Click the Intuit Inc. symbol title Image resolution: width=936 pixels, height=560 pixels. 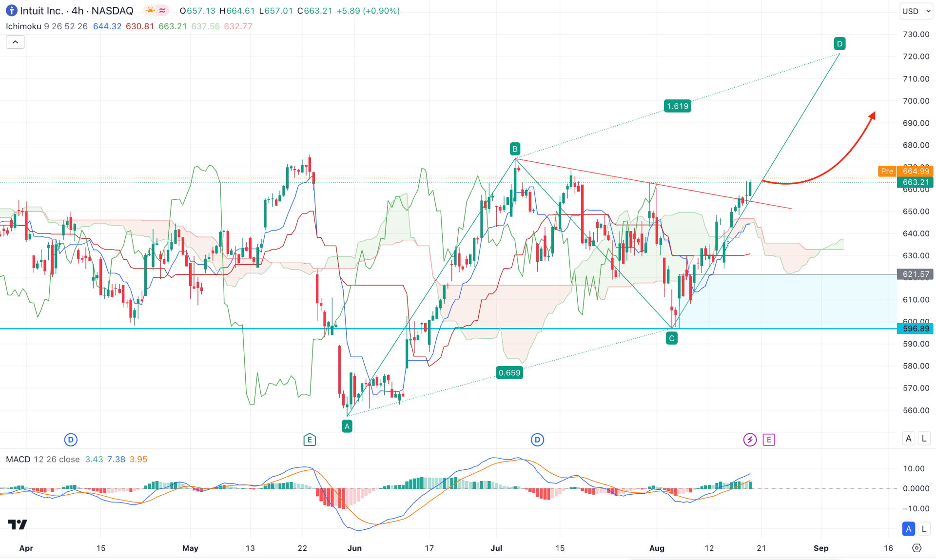(41, 11)
